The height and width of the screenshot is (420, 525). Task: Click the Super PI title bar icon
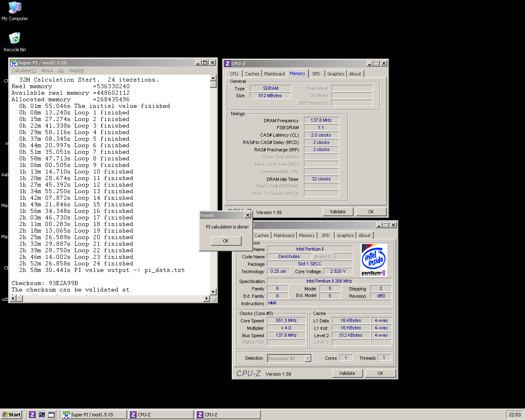(14, 63)
